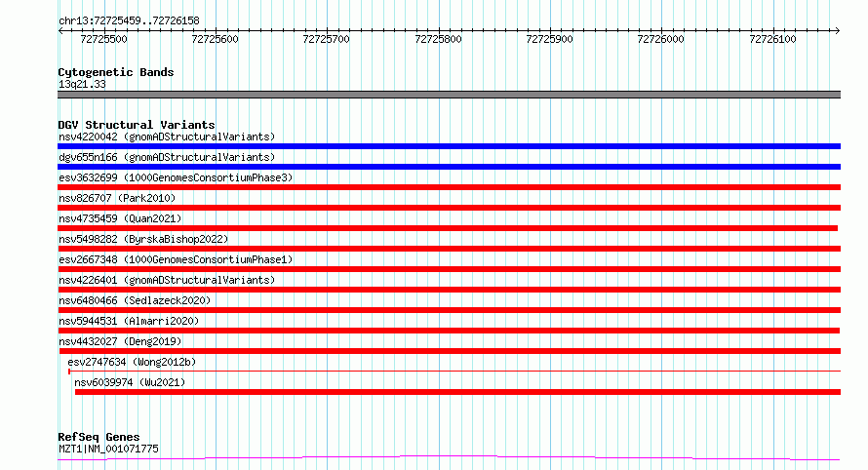Select the red nsv4735459 variant bar
This screenshot has height=470, width=868.
click(448, 228)
